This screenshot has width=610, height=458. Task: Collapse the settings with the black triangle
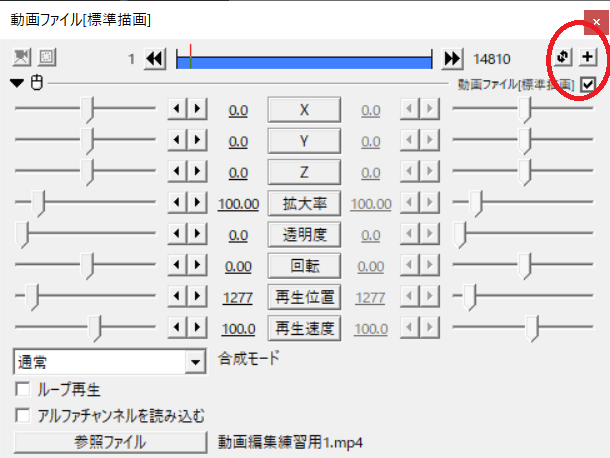click(17, 83)
